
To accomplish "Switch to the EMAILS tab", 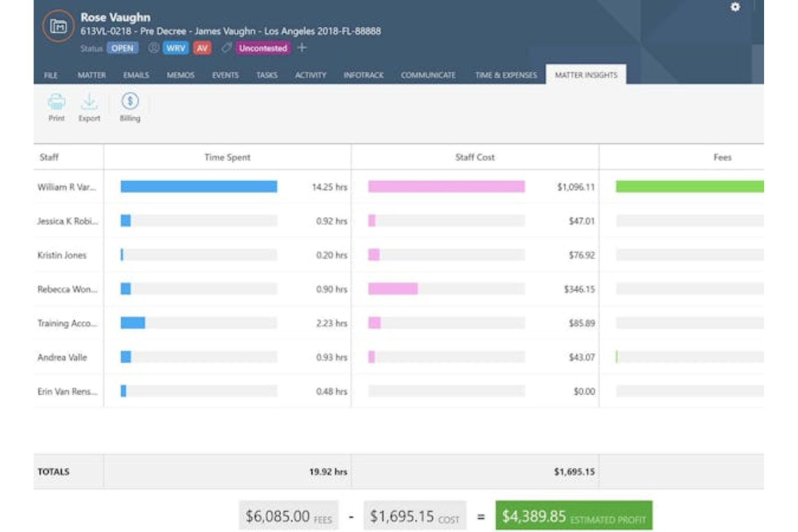I will [136, 75].
